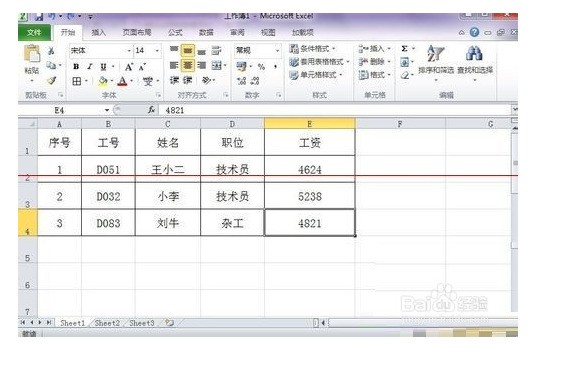Click the decrease indent icon
584x369 pixels.
(174, 80)
